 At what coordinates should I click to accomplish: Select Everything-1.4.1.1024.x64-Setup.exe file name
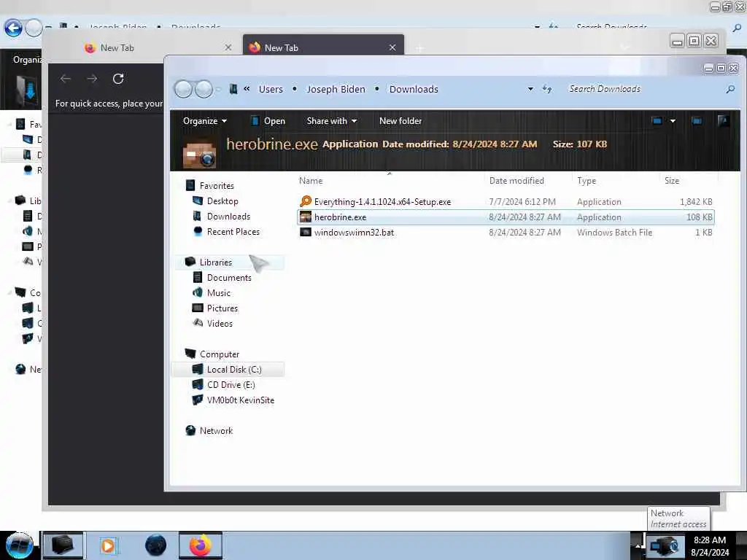[x=382, y=202]
